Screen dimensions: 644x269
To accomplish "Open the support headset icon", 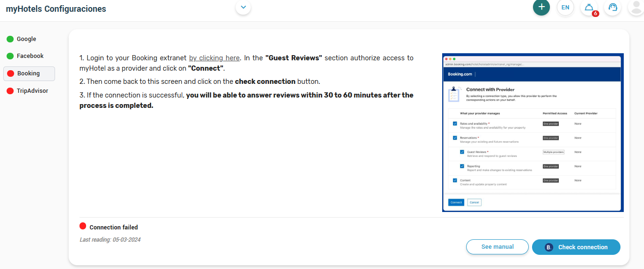I will point(612,8).
